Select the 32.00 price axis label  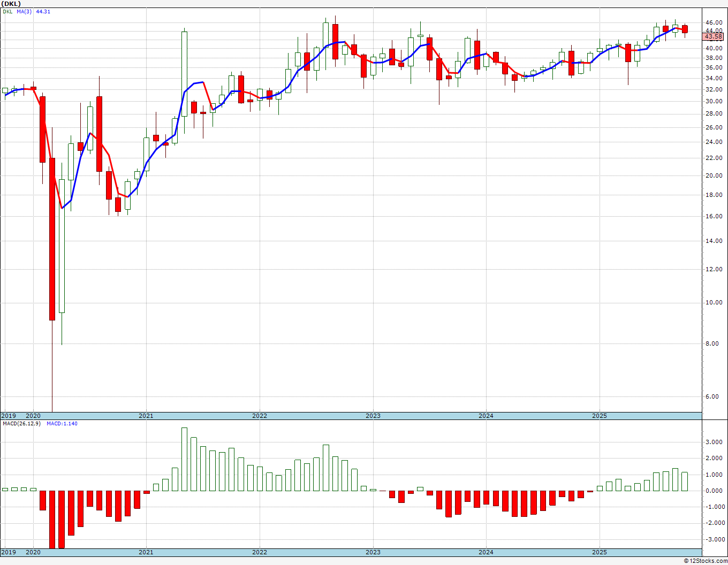pos(714,89)
